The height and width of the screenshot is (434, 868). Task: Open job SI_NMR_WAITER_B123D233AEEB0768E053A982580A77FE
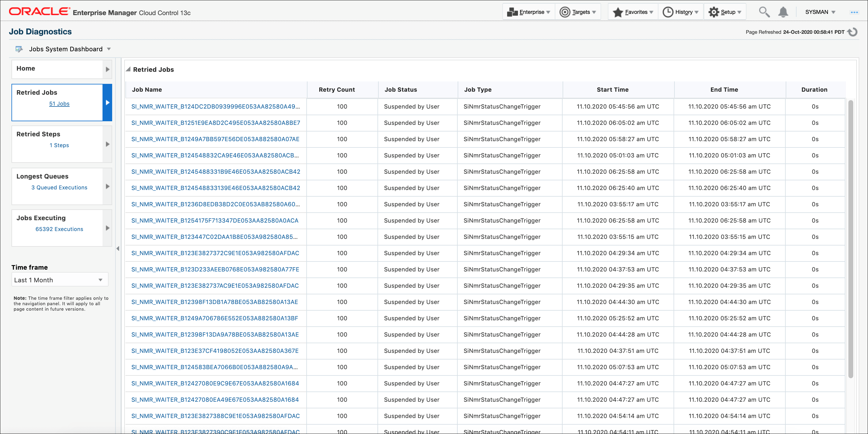(215, 270)
